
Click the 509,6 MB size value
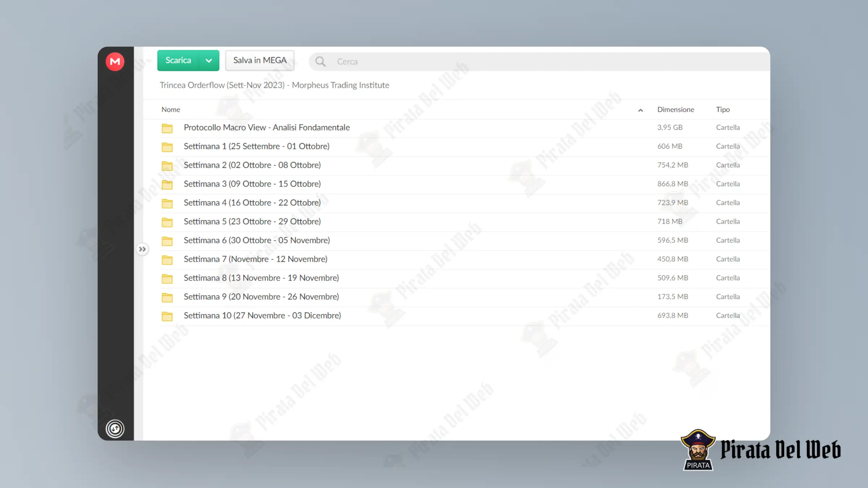[x=673, y=278]
